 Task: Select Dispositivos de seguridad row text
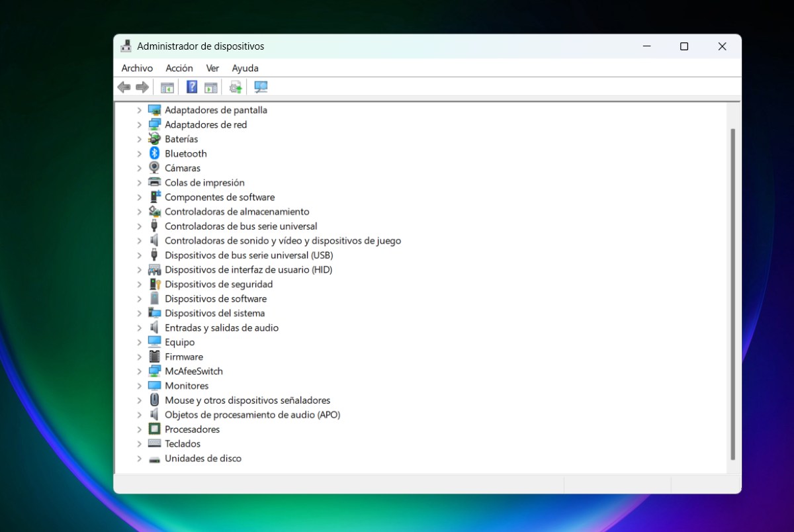219,285
